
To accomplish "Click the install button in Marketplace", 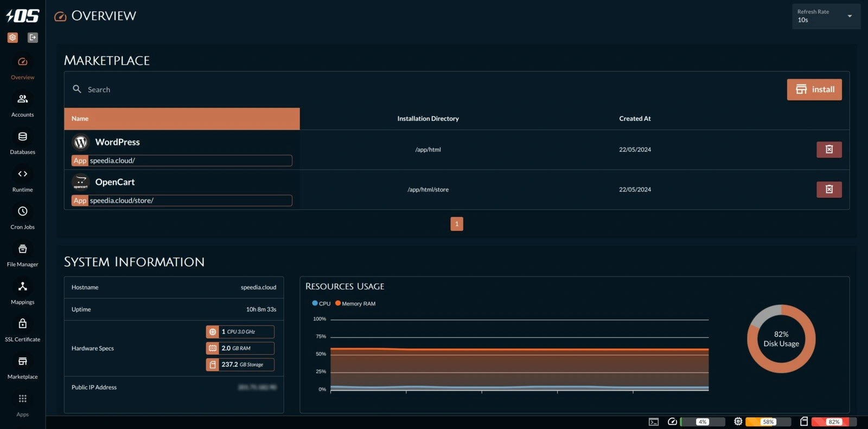I will click(x=814, y=89).
